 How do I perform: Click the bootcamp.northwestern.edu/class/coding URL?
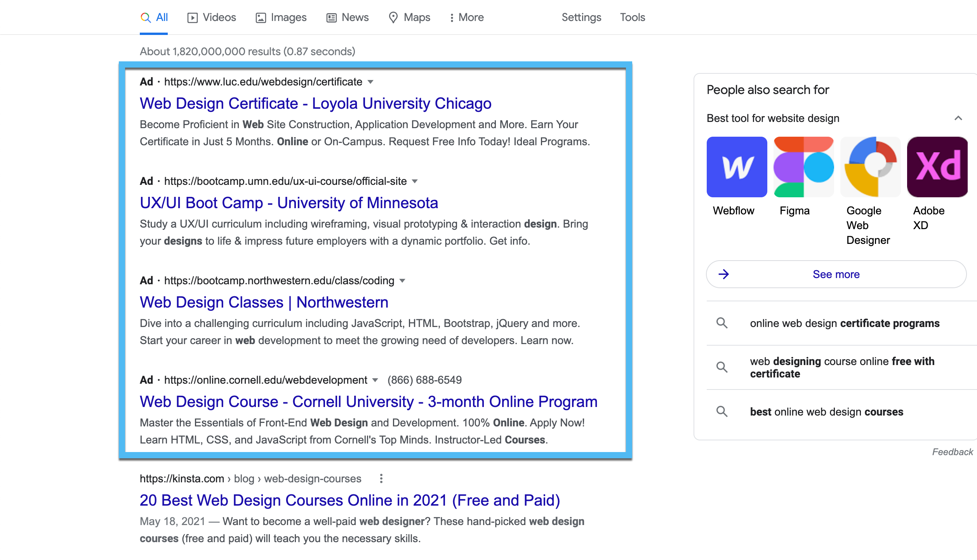tap(279, 280)
